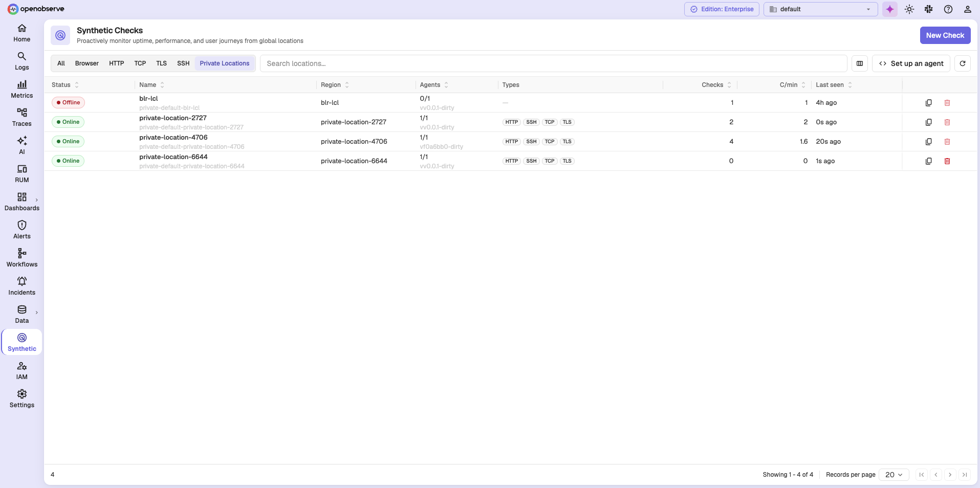Open the Home page in sidebar
The height and width of the screenshot is (488, 980).
click(22, 33)
